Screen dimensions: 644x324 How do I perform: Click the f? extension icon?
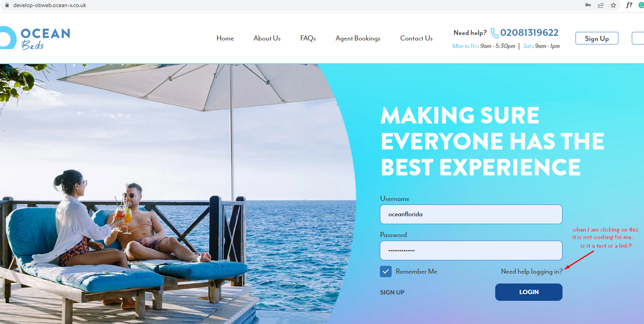click(x=629, y=5)
